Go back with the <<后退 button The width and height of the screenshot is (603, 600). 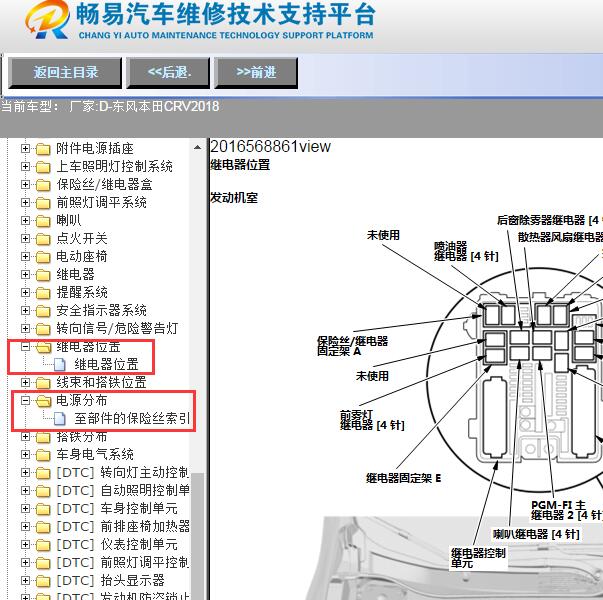click(x=168, y=73)
